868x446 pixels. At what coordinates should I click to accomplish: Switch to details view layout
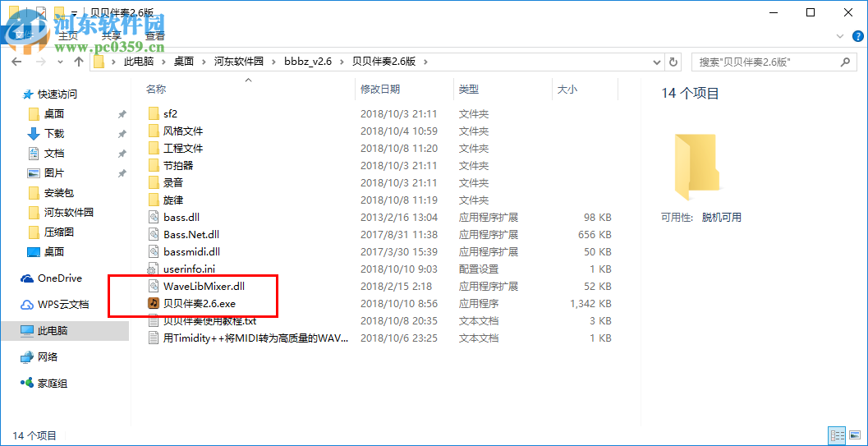(x=836, y=435)
